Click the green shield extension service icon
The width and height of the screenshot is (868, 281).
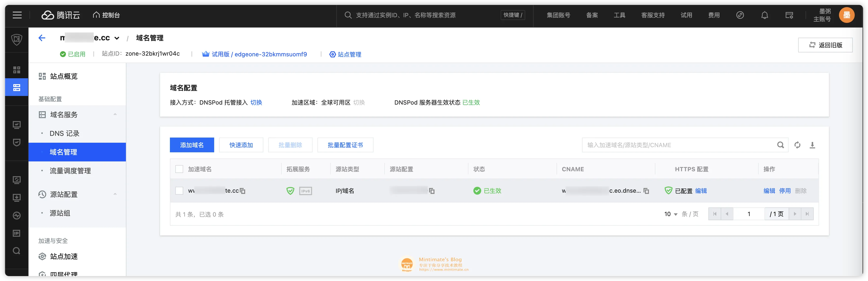click(290, 191)
